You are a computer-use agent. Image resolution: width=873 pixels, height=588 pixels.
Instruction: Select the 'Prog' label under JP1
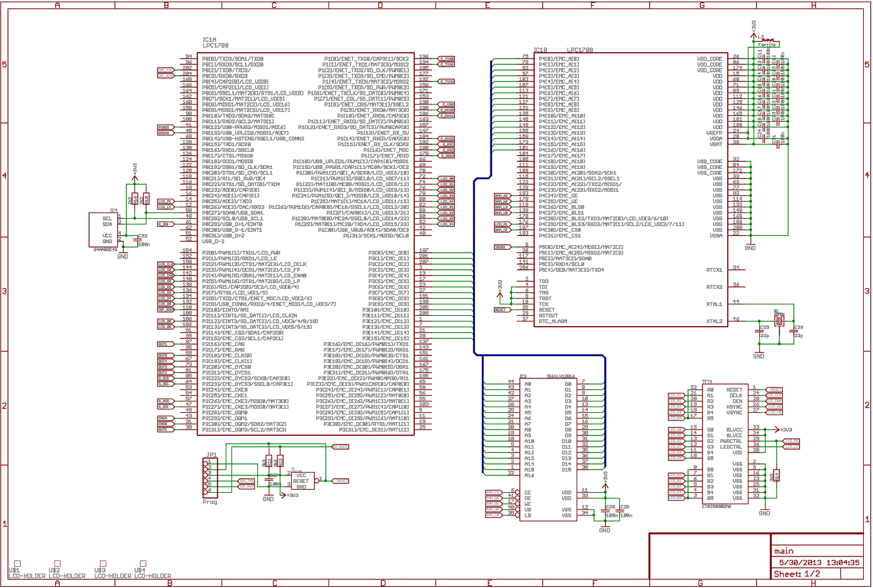click(210, 502)
